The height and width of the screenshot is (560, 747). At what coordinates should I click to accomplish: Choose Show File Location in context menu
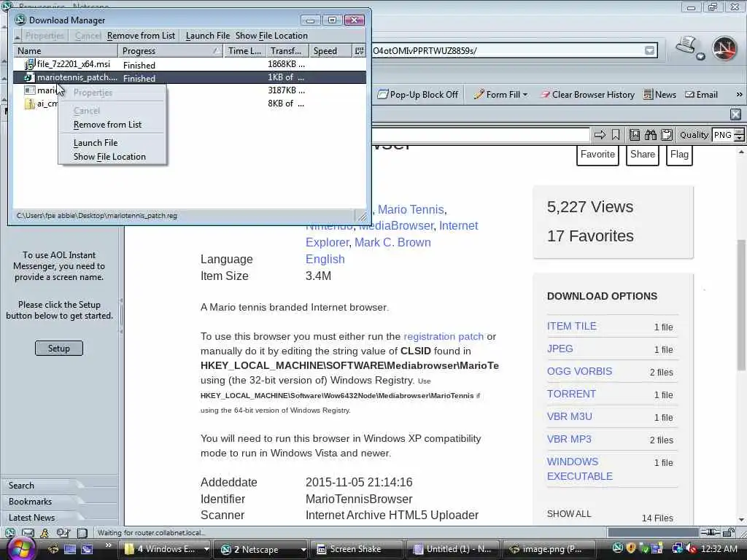click(x=109, y=157)
